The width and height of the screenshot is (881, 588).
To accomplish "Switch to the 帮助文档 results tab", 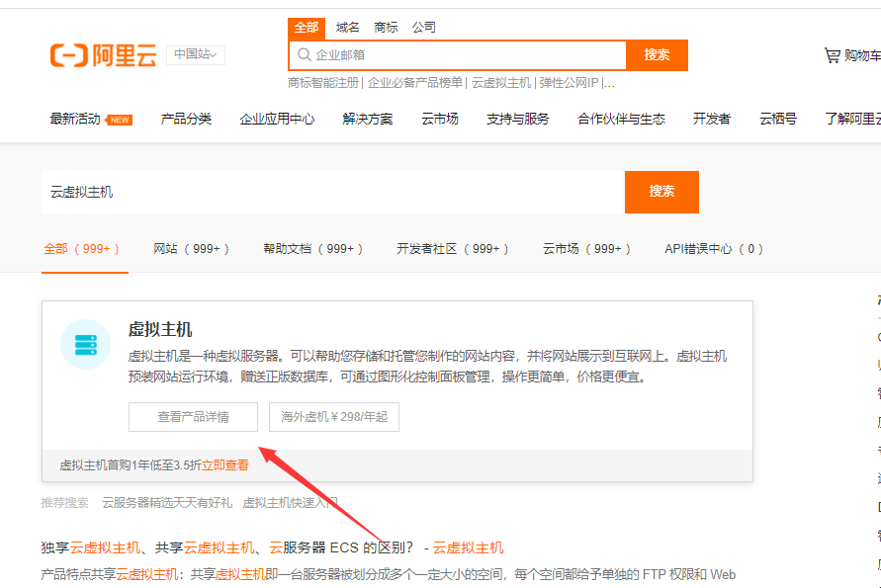I will [x=313, y=249].
